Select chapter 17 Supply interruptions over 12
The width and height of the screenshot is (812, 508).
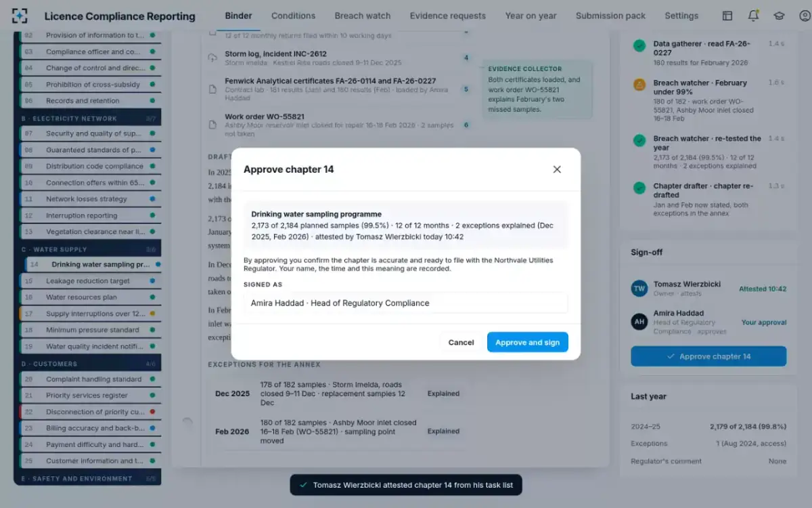91,314
